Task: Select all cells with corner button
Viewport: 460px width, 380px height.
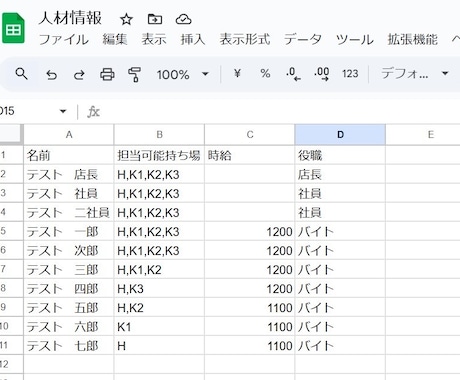Action: click(11, 135)
